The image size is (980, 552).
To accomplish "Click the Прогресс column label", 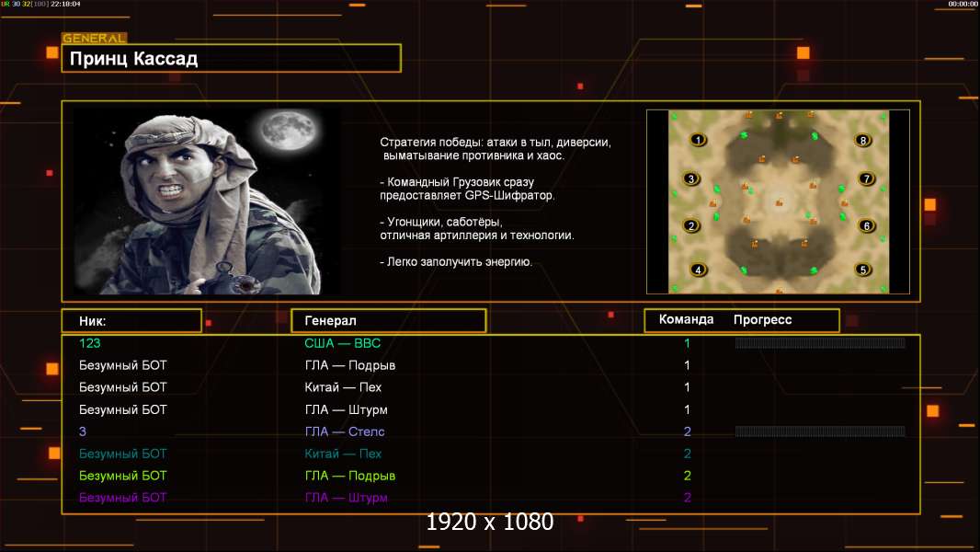I will point(762,320).
